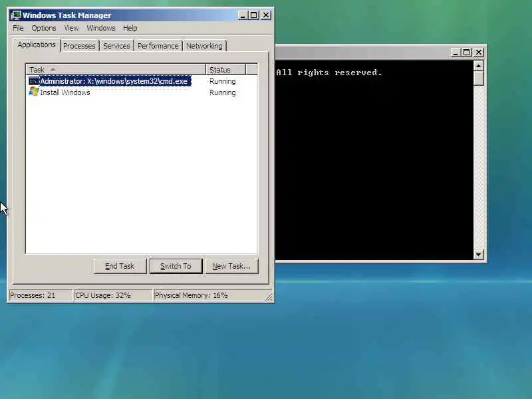Minimize the command prompt window

pyautogui.click(x=456, y=53)
